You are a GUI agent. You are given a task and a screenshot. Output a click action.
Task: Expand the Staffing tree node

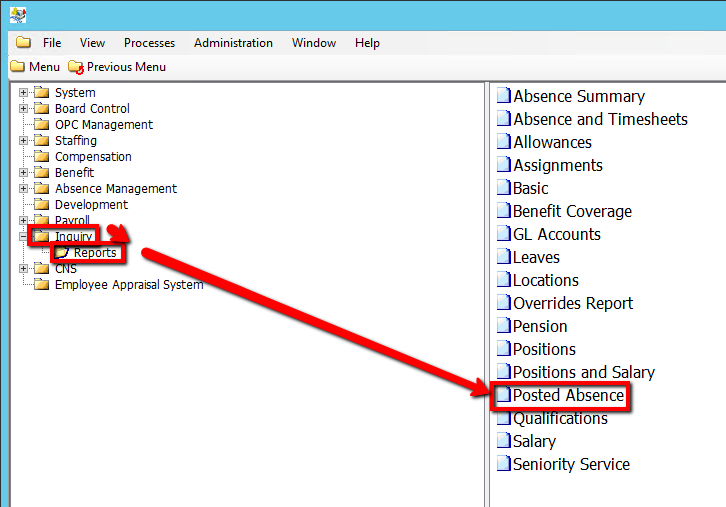pos(23,141)
